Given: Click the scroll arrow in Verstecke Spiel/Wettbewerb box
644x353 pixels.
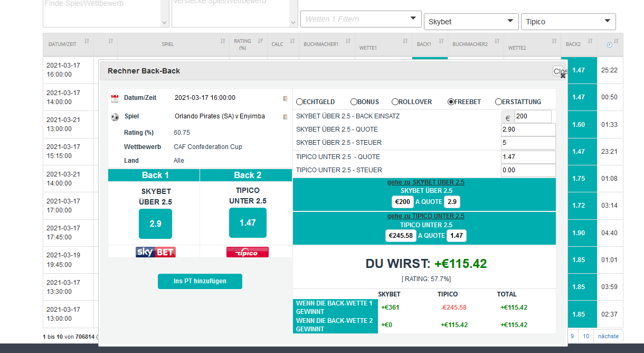Looking at the screenshot, I should [x=293, y=23].
